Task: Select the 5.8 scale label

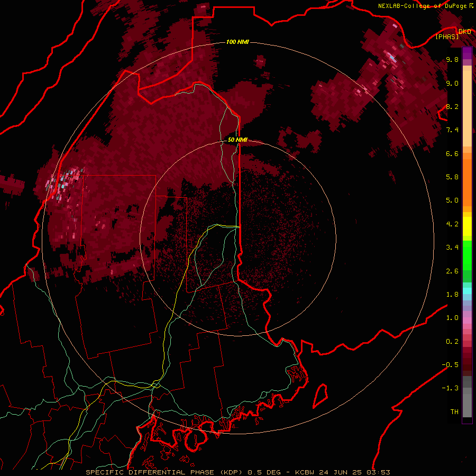Action: coord(452,177)
